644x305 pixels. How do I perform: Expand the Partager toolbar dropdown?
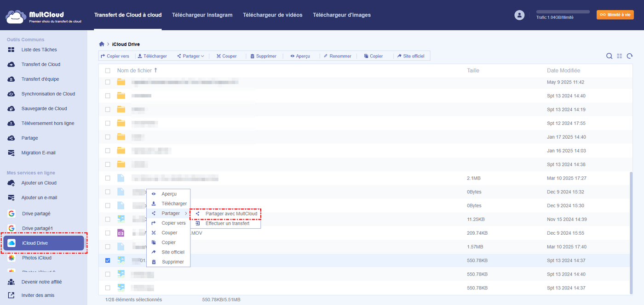[x=191, y=56]
